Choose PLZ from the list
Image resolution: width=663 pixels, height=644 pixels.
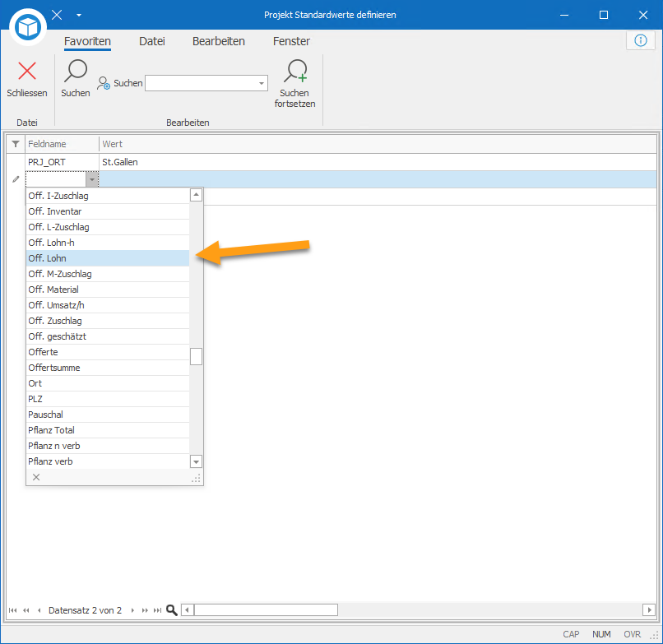click(x=108, y=399)
